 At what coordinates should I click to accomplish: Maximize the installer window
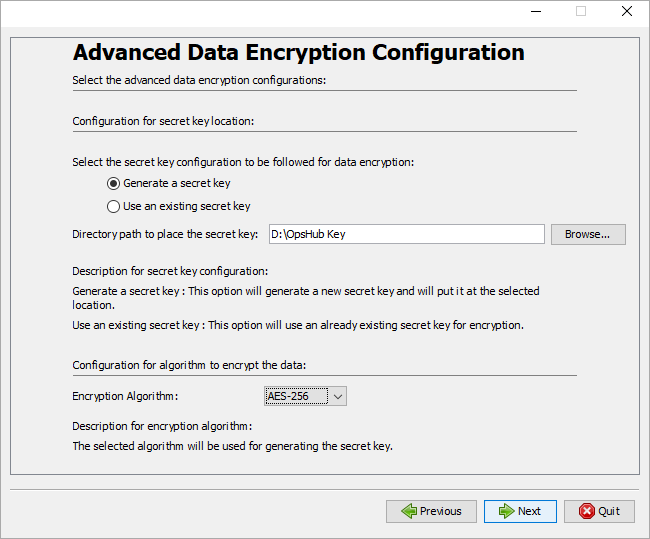pos(581,11)
